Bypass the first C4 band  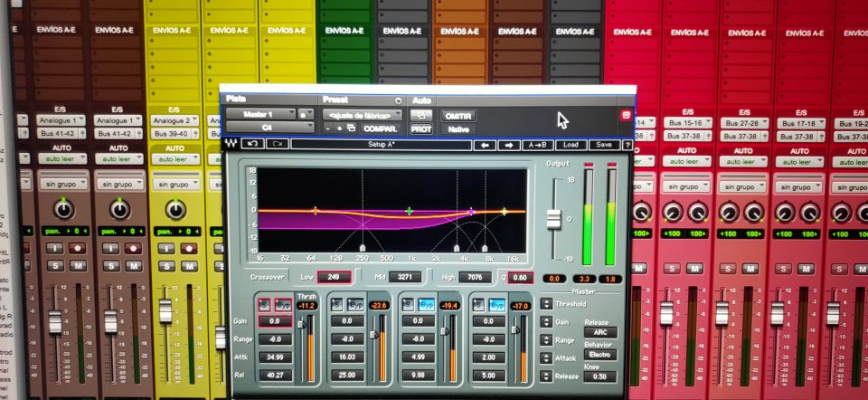coord(283,304)
